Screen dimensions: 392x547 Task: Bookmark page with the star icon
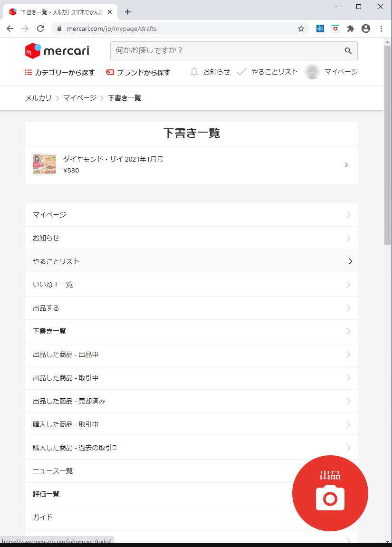click(x=301, y=29)
